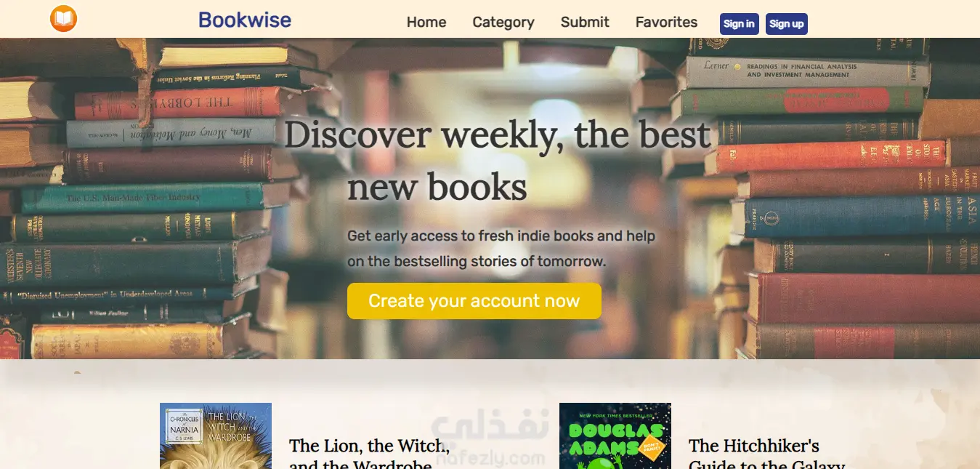Open the Category menu item
The image size is (980, 469).
point(503,23)
